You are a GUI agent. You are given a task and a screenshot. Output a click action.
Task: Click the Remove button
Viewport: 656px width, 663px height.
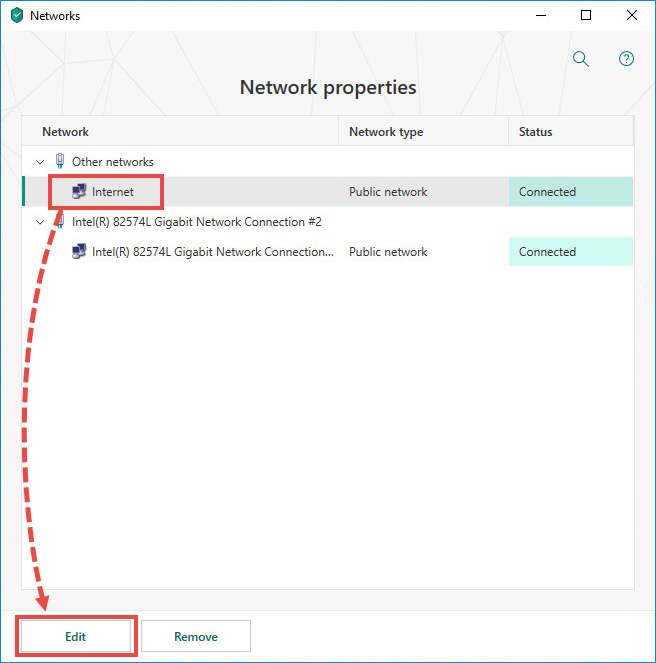tap(196, 636)
